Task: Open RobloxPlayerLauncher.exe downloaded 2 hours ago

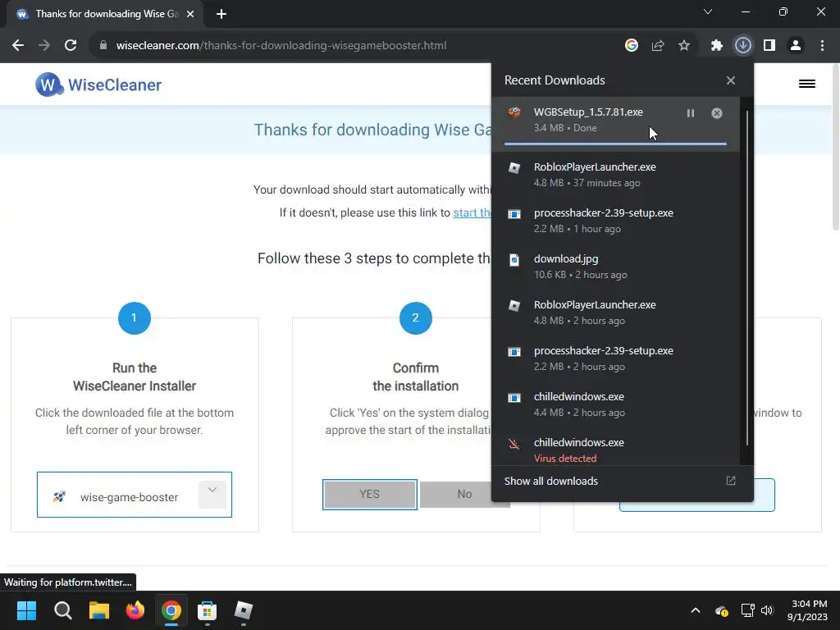Action: [x=615, y=313]
